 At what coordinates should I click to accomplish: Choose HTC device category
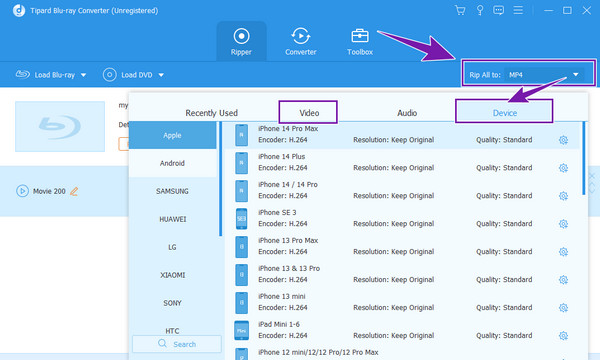173,330
